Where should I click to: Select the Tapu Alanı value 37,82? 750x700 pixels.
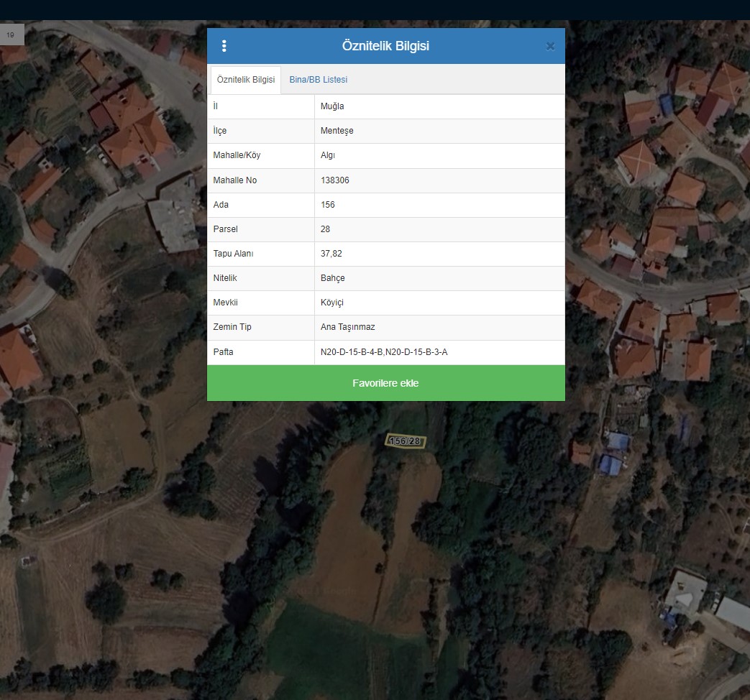tap(331, 254)
